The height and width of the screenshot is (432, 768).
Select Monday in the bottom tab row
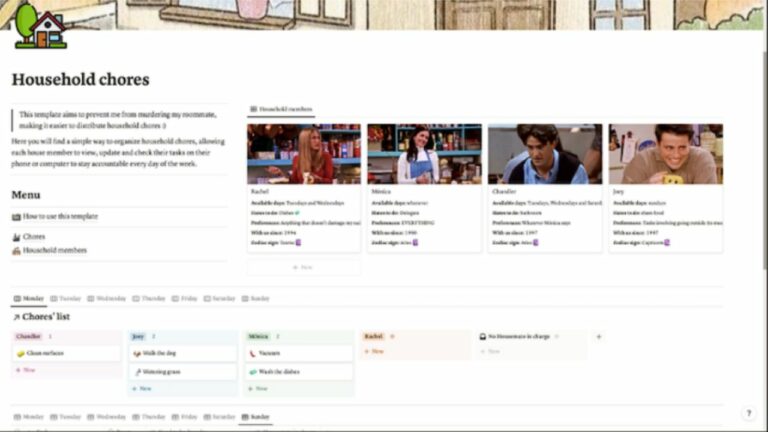[x=29, y=417]
